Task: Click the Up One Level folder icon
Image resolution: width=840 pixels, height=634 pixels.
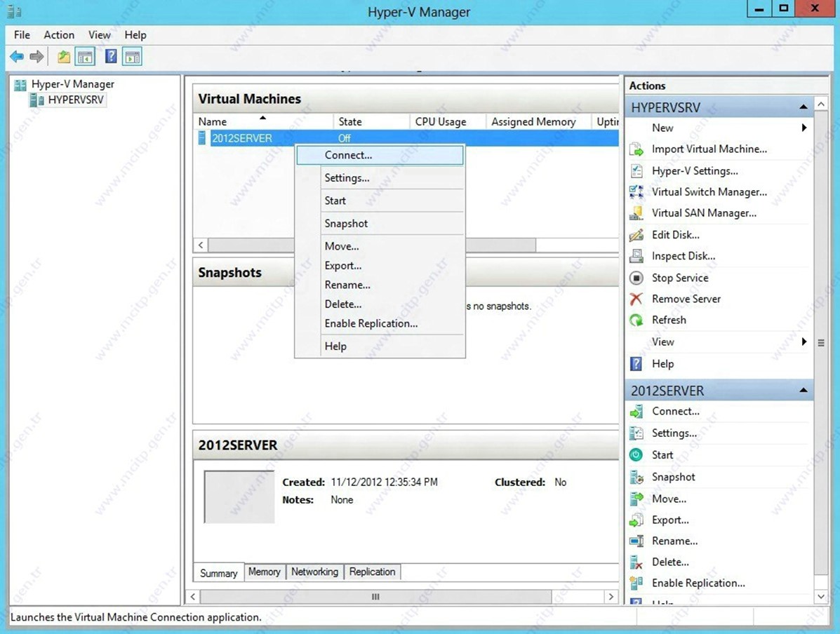Action: coord(64,56)
